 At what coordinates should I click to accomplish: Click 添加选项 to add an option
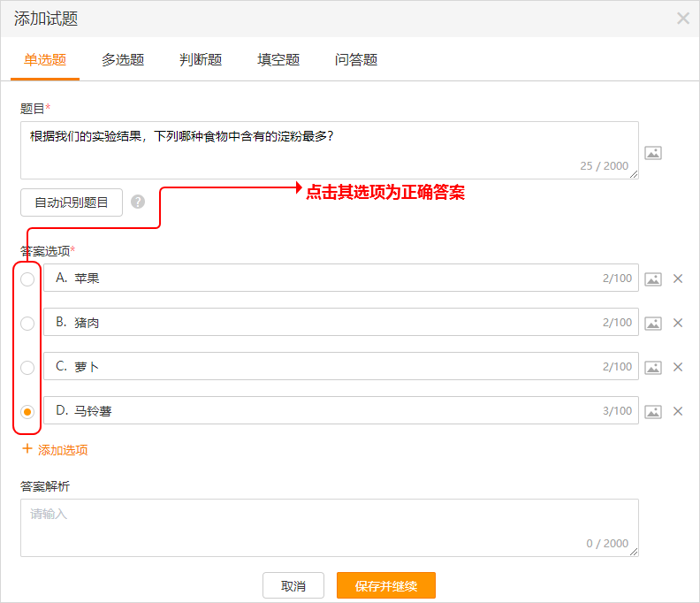pos(55,449)
